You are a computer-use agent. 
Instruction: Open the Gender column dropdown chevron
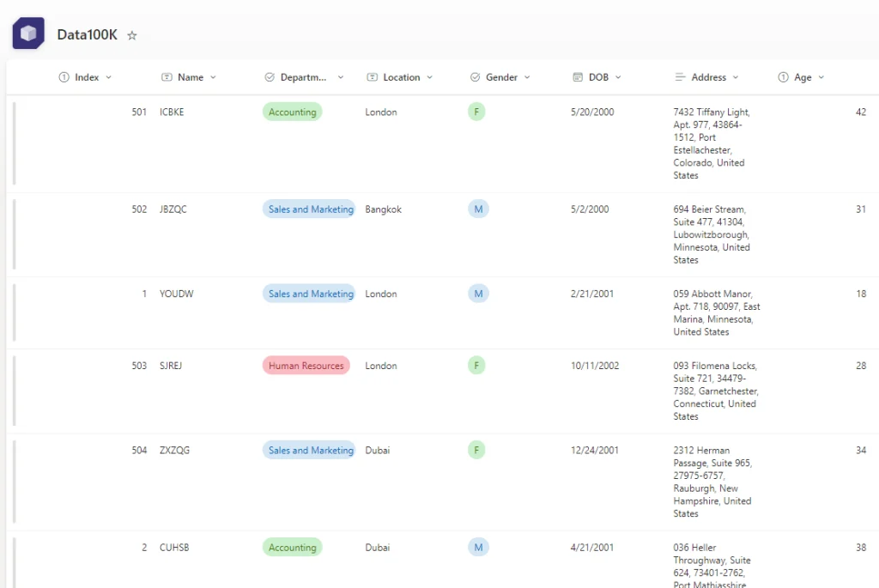pyautogui.click(x=527, y=77)
